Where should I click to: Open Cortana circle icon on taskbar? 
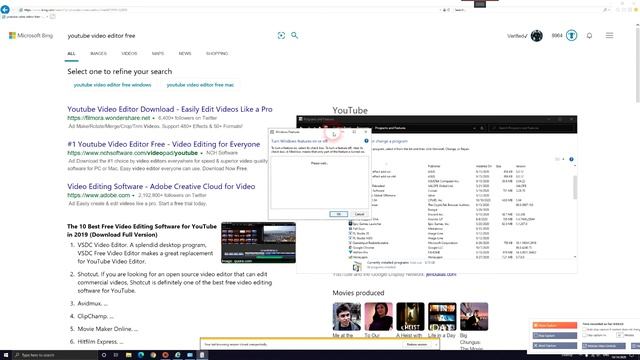(104, 355)
